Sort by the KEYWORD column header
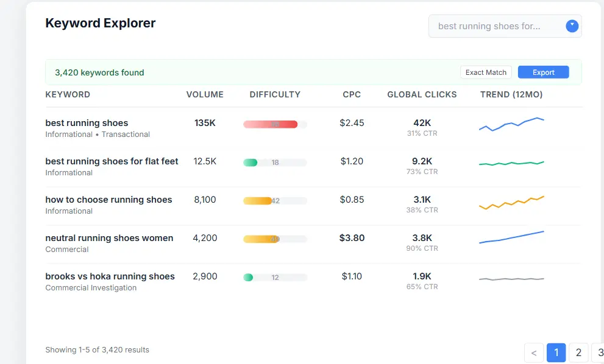The image size is (604, 364). click(x=68, y=95)
